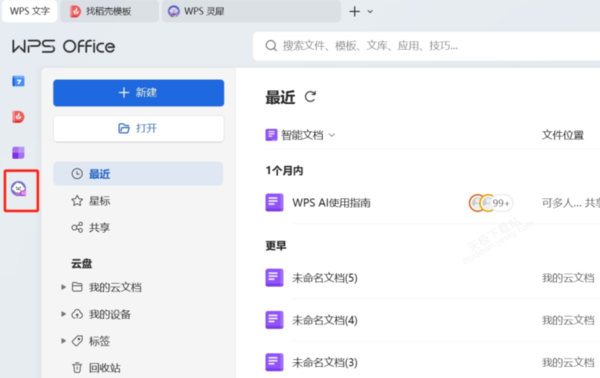The height and width of the screenshot is (378, 600).
Task: Click 我的云文档 location of 未命名文档(3)
Action: (568, 362)
